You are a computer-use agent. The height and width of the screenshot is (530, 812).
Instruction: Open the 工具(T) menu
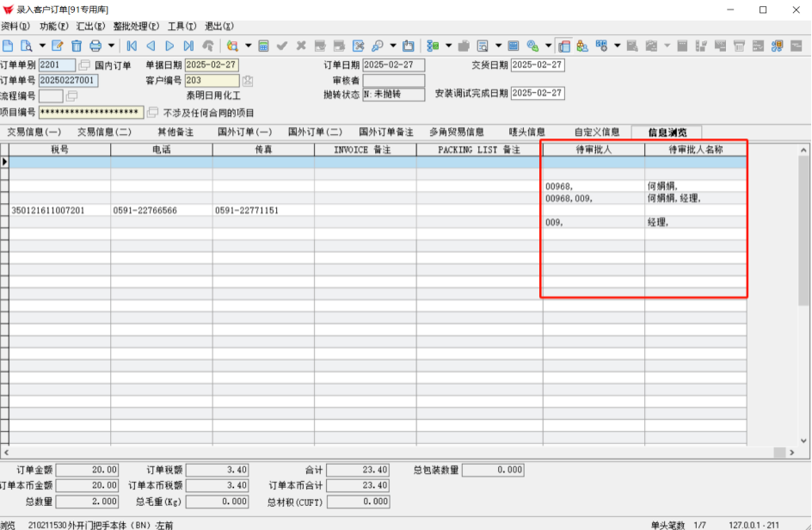[181, 26]
